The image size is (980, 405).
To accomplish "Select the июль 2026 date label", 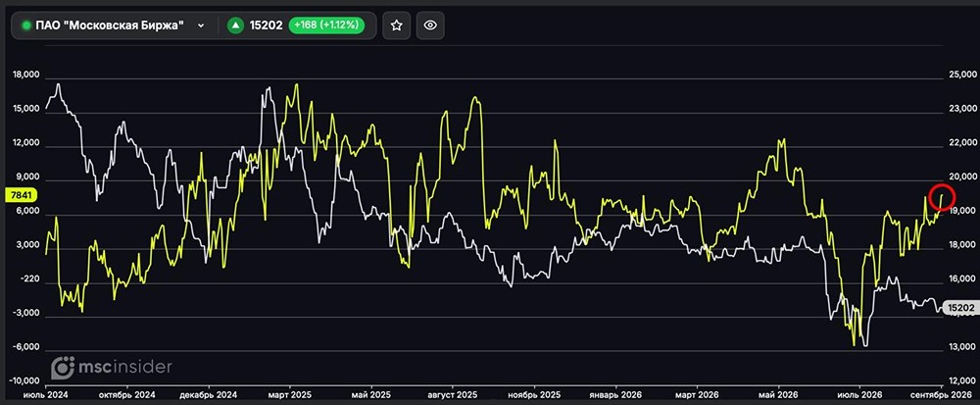I will pos(860,395).
